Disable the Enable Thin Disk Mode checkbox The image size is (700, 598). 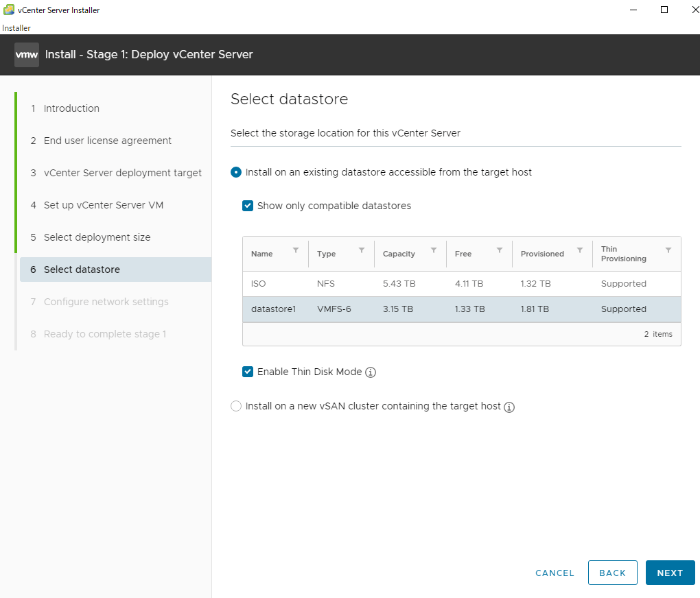(x=248, y=372)
